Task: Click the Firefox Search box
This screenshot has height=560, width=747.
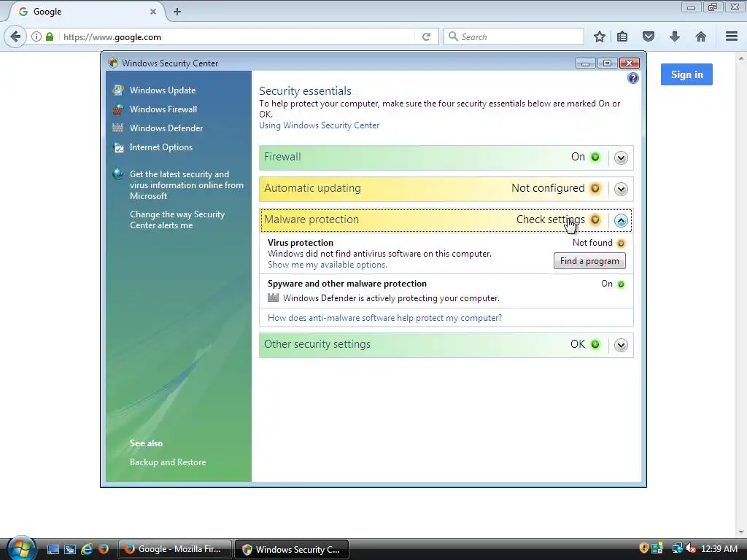Action: click(x=514, y=36)
